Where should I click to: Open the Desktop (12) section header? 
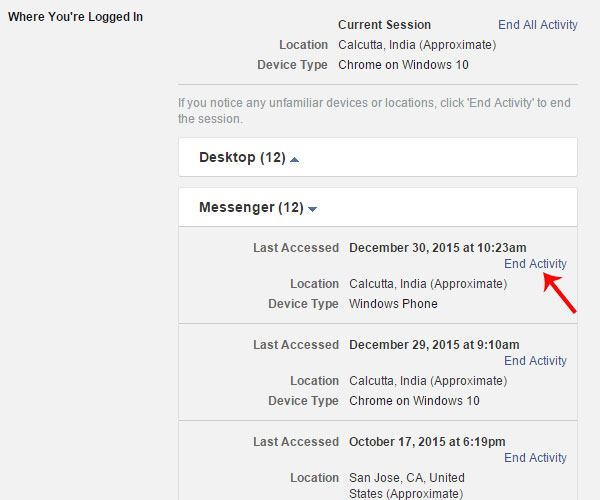click(378, 157)
